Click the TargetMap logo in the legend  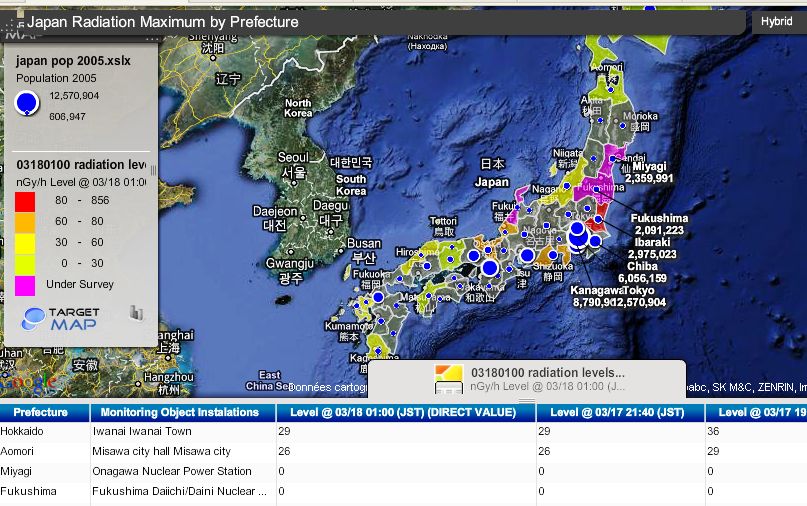point(62,318)
